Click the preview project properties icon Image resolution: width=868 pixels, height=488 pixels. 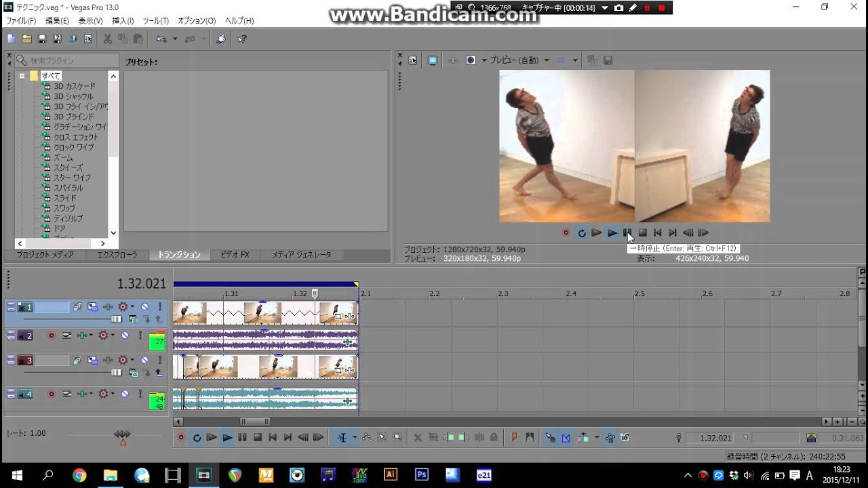[413, 60]
